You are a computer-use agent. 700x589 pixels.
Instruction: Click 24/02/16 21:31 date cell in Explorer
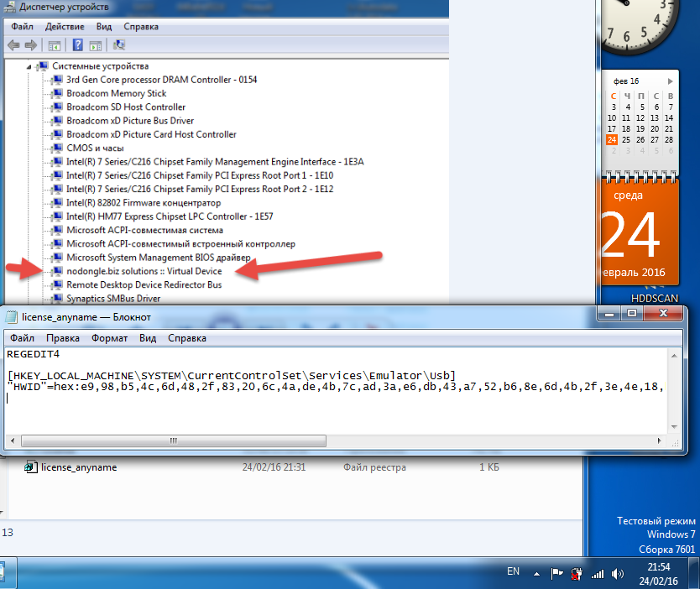pos(274,467)
